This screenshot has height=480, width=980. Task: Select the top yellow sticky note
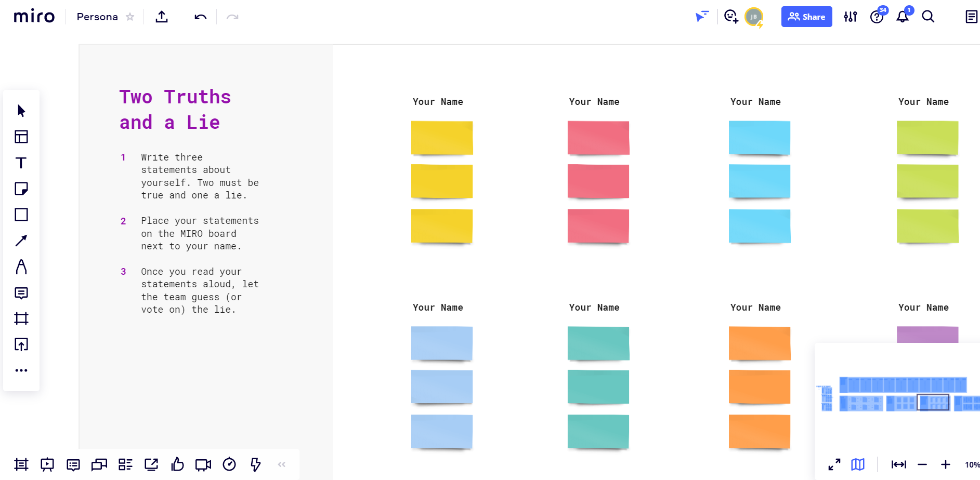[442, 138]
